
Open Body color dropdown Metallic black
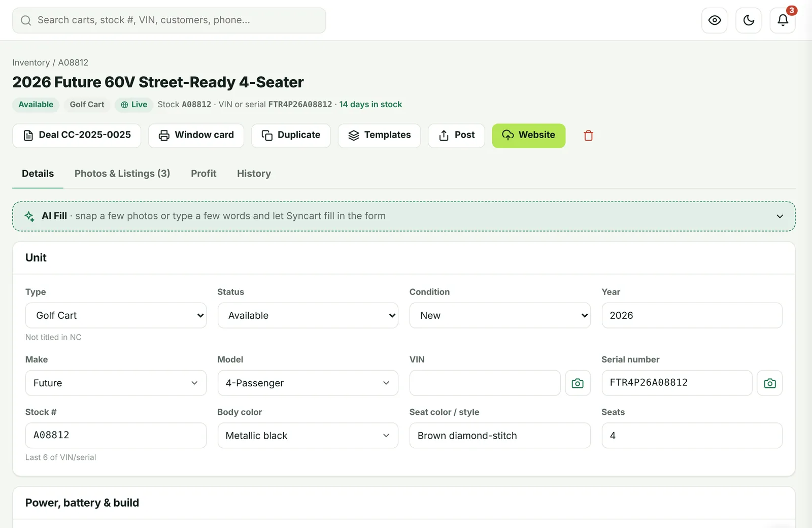(308, 436)
